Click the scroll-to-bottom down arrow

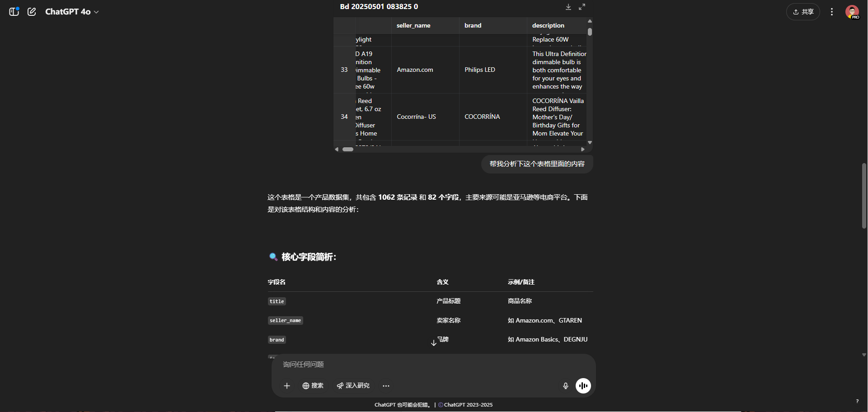point(434,343)
